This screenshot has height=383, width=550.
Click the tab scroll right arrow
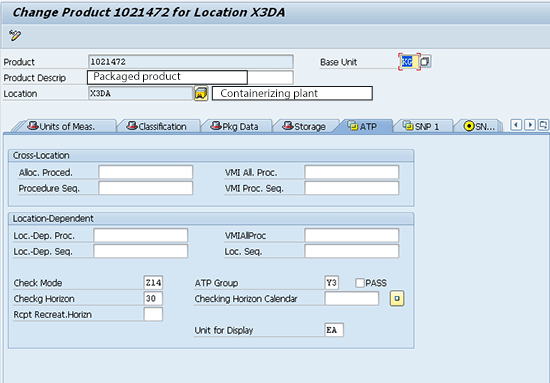(530, 125)
